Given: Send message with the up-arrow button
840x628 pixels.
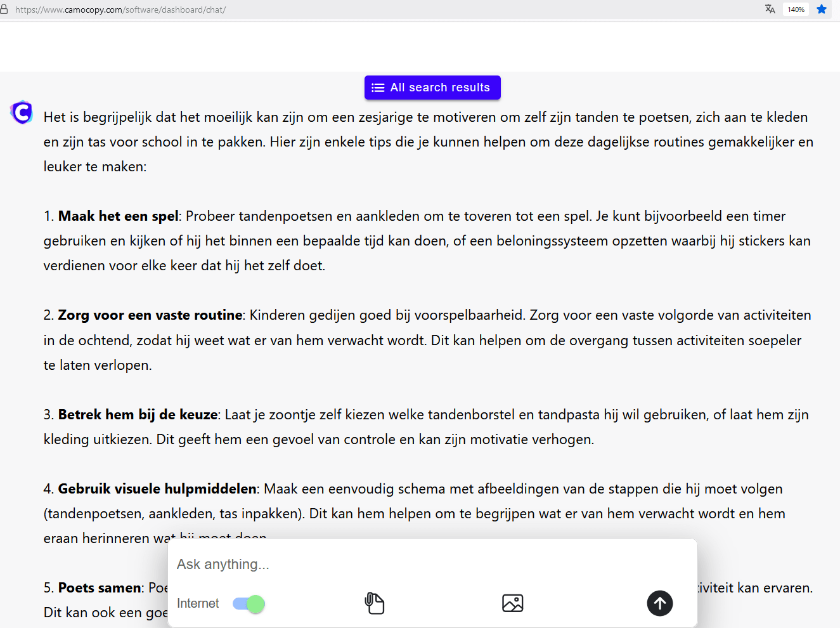Looking at the screenshot, I should click(x=659, y=603).
